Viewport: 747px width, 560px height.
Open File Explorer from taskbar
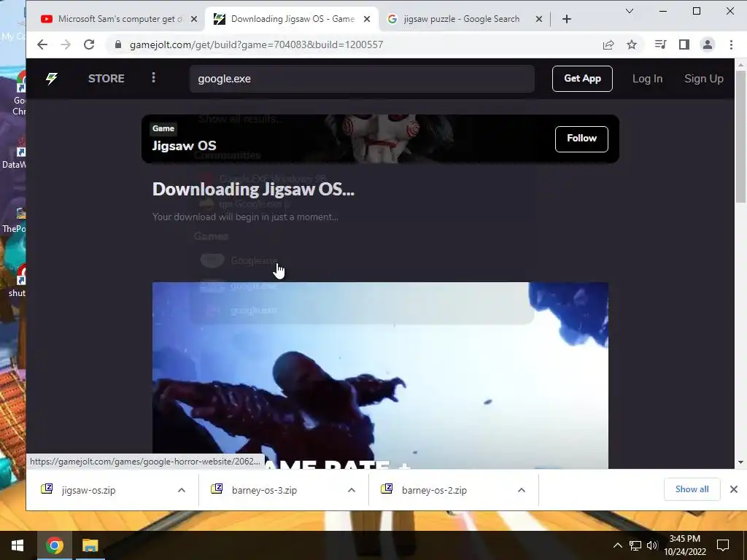(x=90, y=545)
